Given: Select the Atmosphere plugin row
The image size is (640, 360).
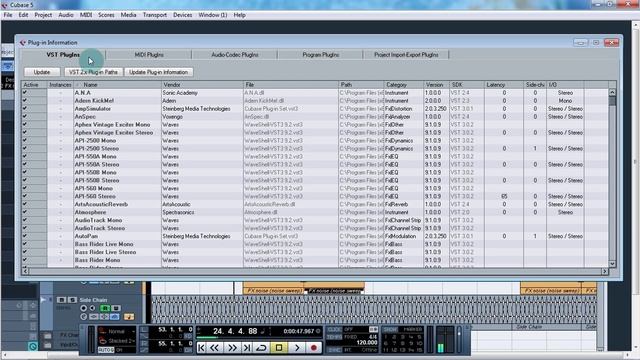Looking at the screenshot, I should [x=315, y=212].
